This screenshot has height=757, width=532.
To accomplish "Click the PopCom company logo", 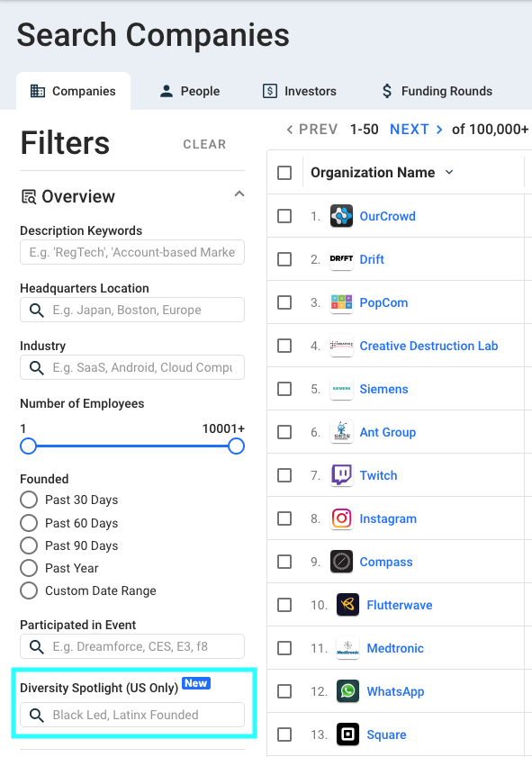I will (x=341, y=302).
